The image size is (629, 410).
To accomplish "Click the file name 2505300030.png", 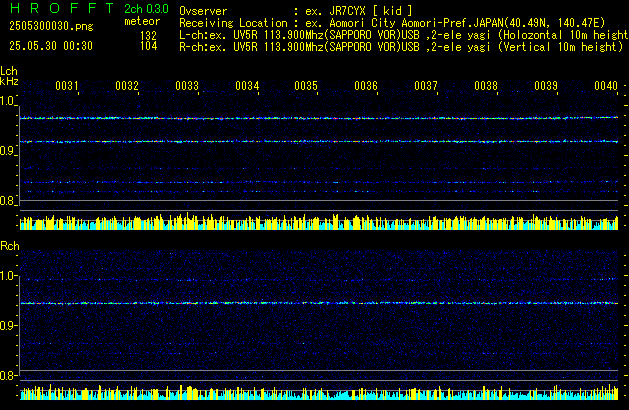I will pyautogui.click(x=51, y=26).
